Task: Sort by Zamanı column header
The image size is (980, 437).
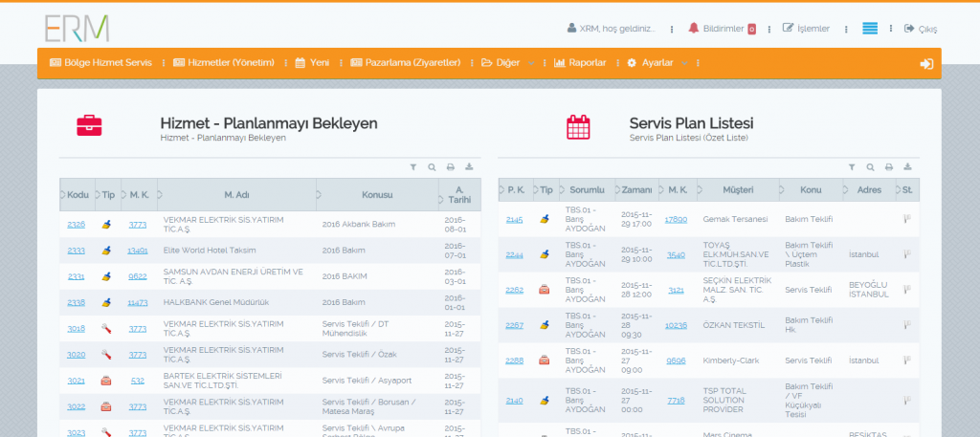Action: [636, 189]
